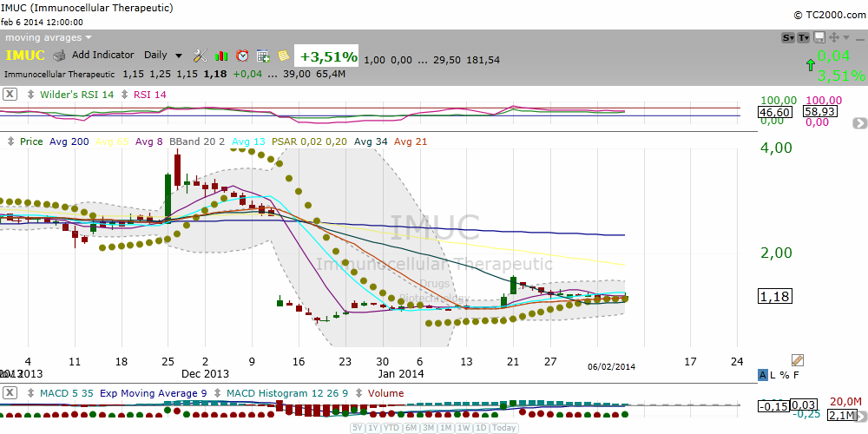868x434 pixels.
Task: Open the moving avrages layout dropdown
Action: click(48, 37)
